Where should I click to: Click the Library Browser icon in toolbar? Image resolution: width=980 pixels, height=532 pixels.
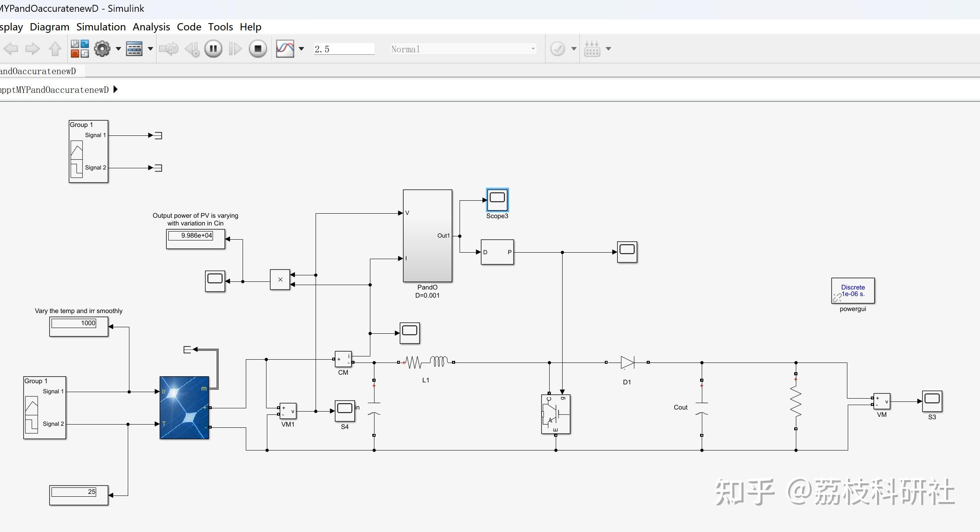(x=80, y=49)
